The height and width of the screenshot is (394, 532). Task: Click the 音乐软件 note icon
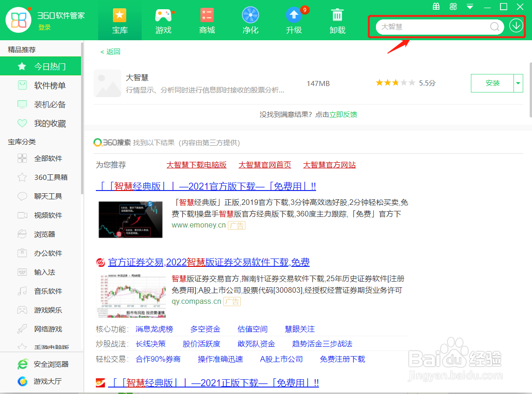tap(22, 291)
